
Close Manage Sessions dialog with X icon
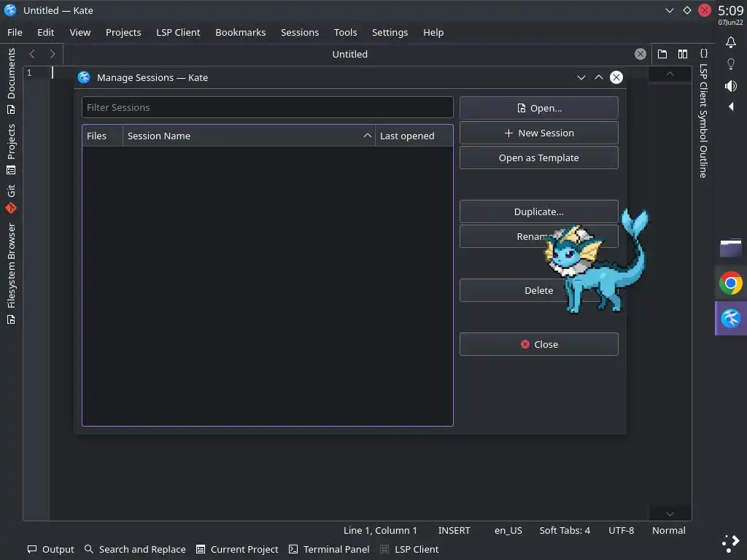point(616,77)
